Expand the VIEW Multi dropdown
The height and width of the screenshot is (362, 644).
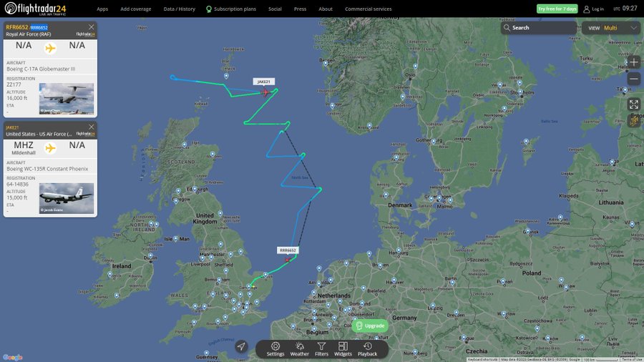coord(612,28)
